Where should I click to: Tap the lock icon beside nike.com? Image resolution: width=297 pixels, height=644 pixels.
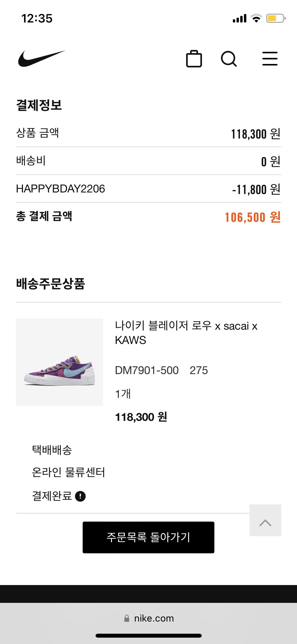pyautogui.click(x=127, y=618)
